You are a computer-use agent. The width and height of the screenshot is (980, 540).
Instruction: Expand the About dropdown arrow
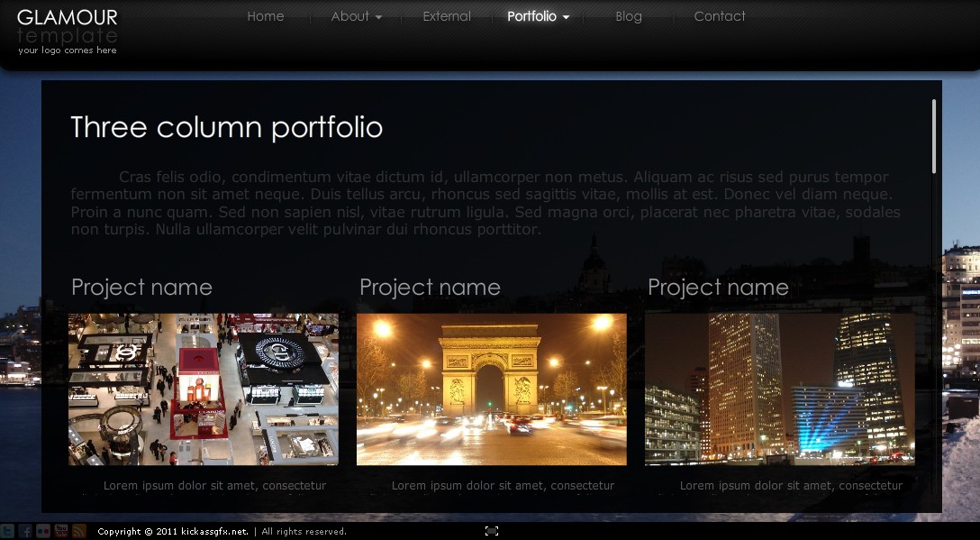378,17
